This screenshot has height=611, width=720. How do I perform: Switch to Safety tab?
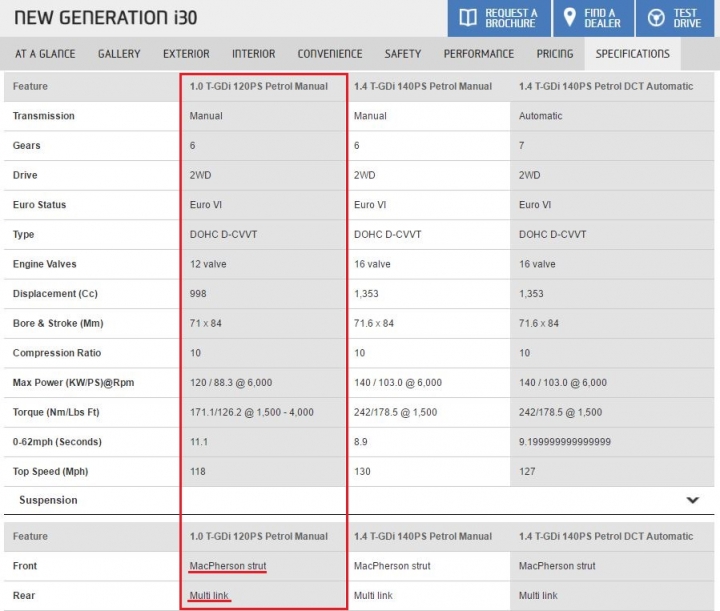(403, 54)
